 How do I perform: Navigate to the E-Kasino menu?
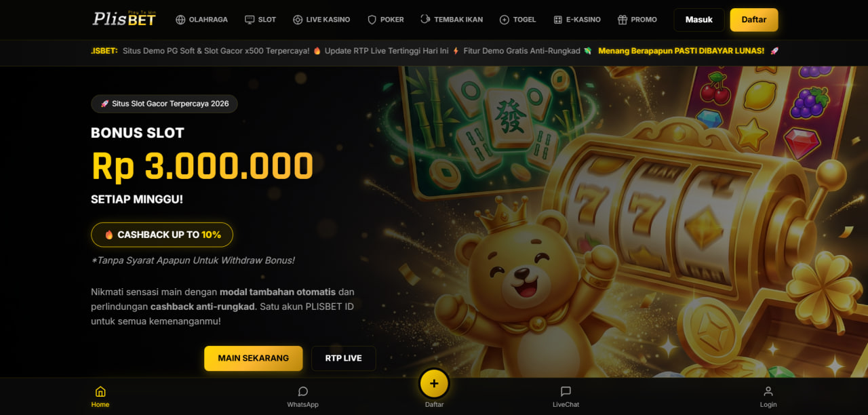(577, 20)
